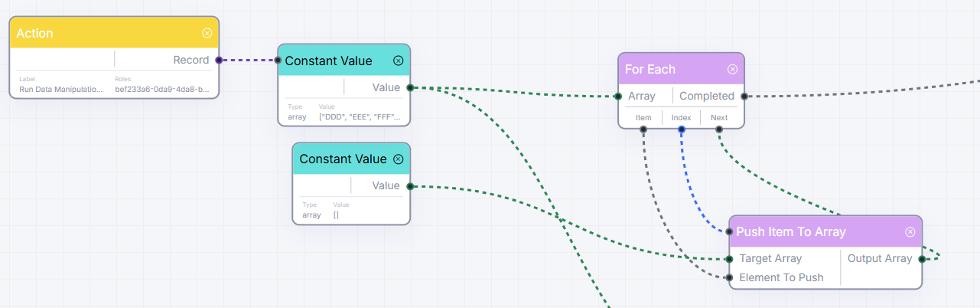The width and height of the screenshot is (980, 308).
Task: Click the "Value" label in the empty [] Constant Value node
Action: 386,186
